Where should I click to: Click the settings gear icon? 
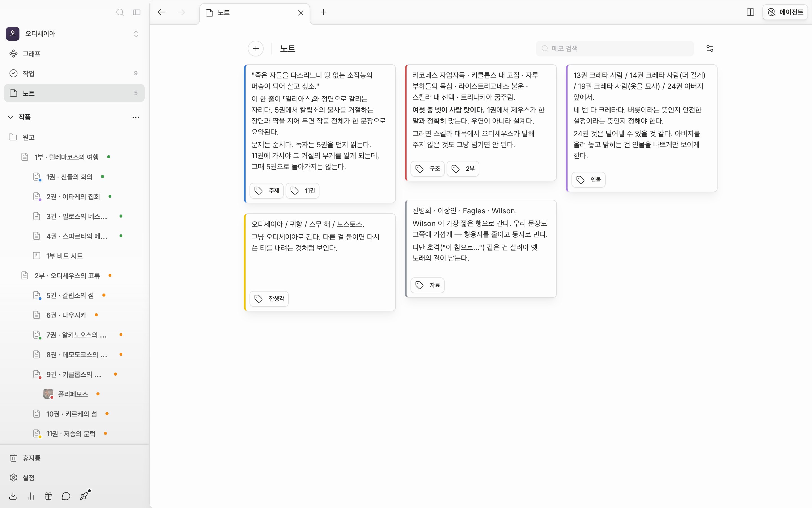14,478
